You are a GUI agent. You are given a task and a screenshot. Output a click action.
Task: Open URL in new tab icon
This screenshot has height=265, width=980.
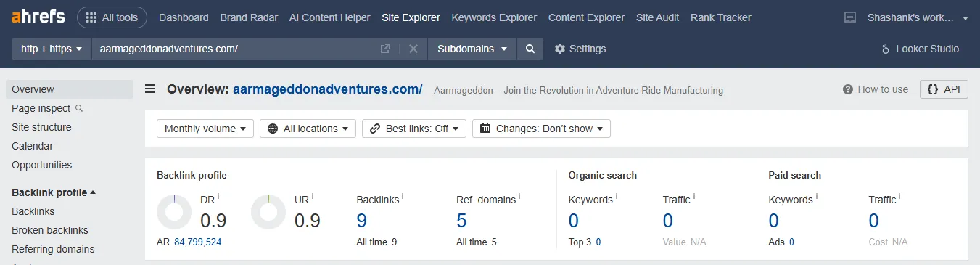386,49
